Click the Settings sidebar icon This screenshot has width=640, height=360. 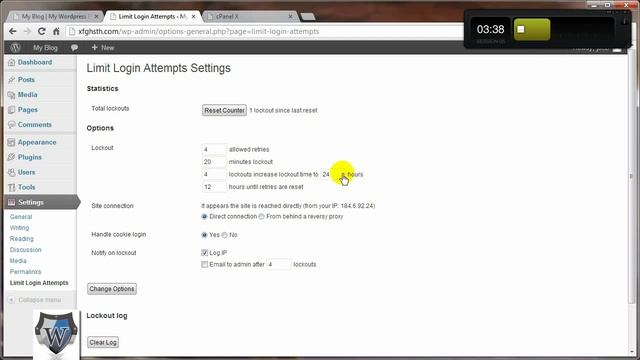11,202
